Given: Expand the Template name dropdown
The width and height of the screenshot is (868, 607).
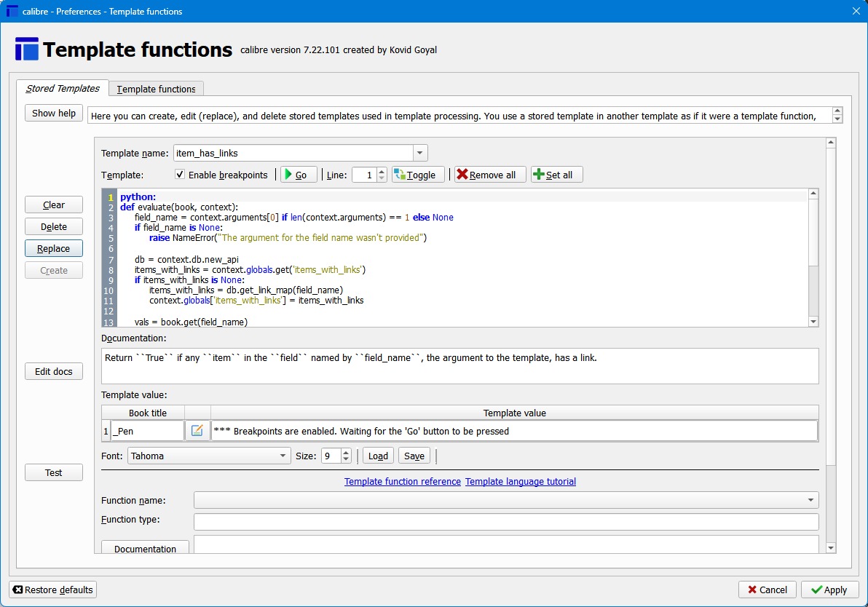Looking at the screenshot, I should click(419, 153).
